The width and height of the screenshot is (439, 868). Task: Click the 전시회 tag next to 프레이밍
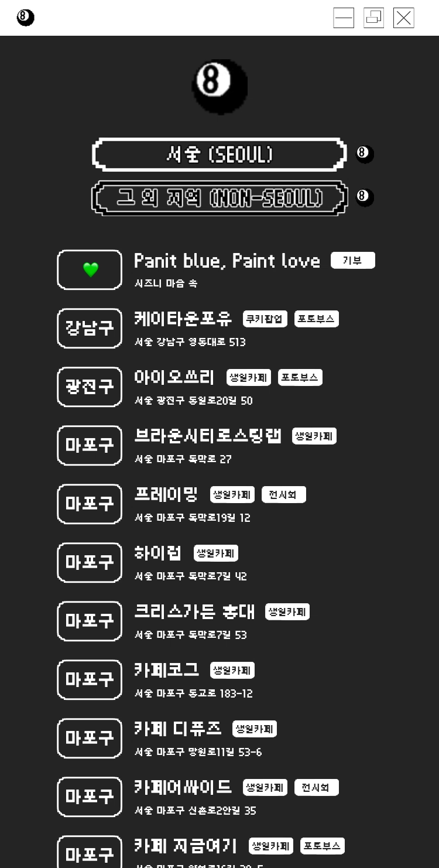coord(283,495)
